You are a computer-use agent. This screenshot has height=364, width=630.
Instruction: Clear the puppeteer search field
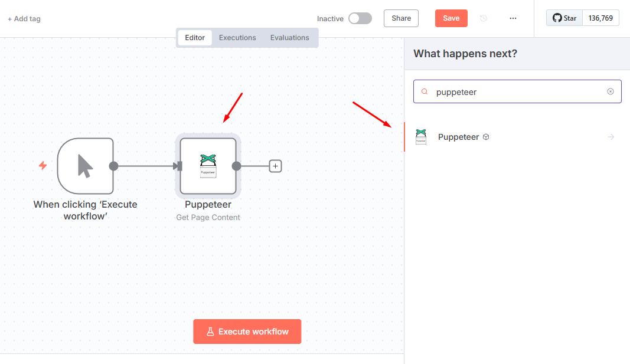click(x=611, y=91)
